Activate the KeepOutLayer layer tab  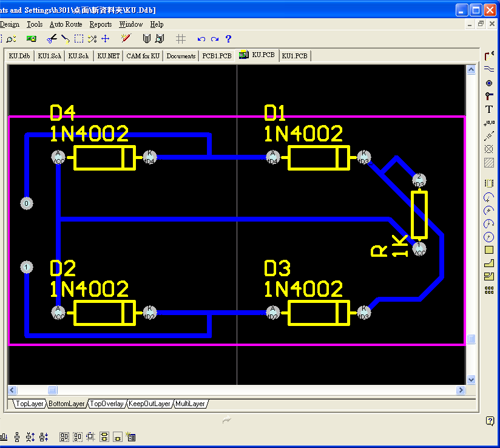149,404
